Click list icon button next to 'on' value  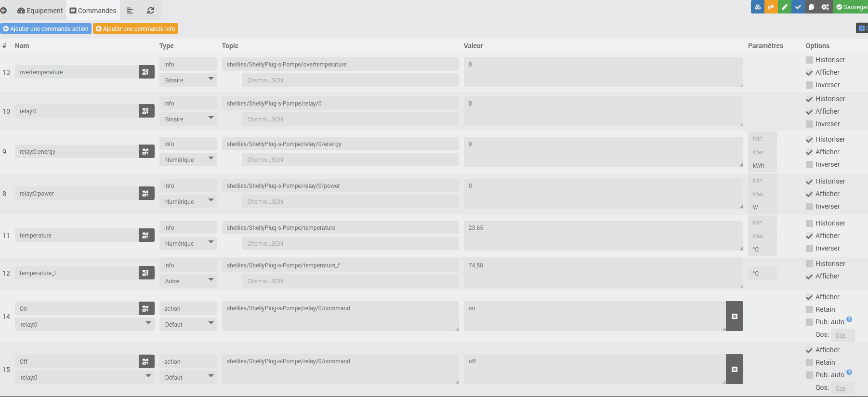735,316
